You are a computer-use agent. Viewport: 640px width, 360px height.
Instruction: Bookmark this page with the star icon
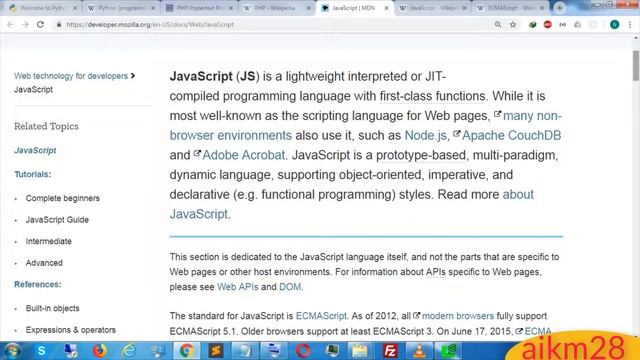click(513, 24)
